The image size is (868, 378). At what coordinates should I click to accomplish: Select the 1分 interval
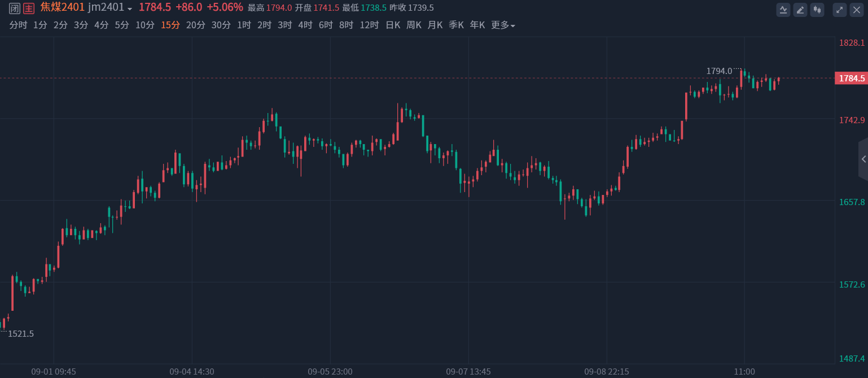click(x=40, y=25)
